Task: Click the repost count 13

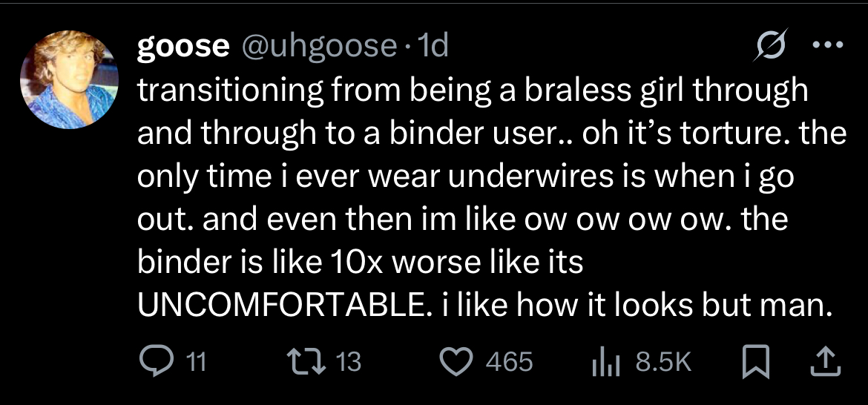Action: point(349,363)
